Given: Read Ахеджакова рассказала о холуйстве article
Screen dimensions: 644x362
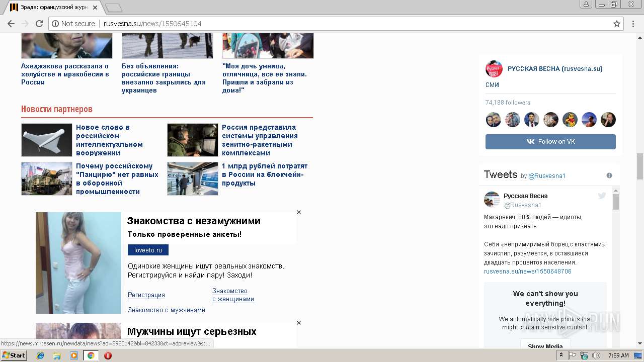Looking at the screenshot, I should (x=65, y=74).
